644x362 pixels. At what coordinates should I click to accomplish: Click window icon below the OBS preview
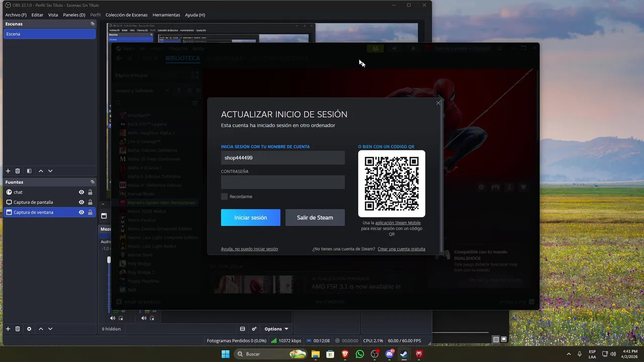coord(104,216)
